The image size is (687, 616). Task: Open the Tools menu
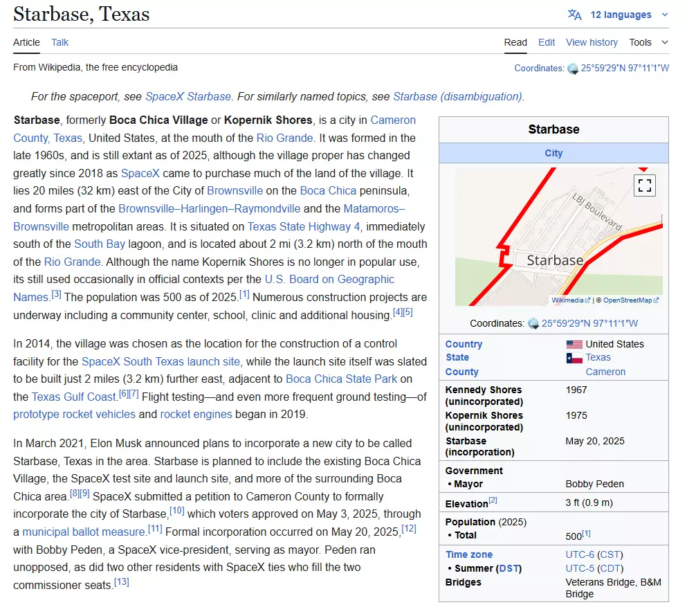tap(640, 42)
